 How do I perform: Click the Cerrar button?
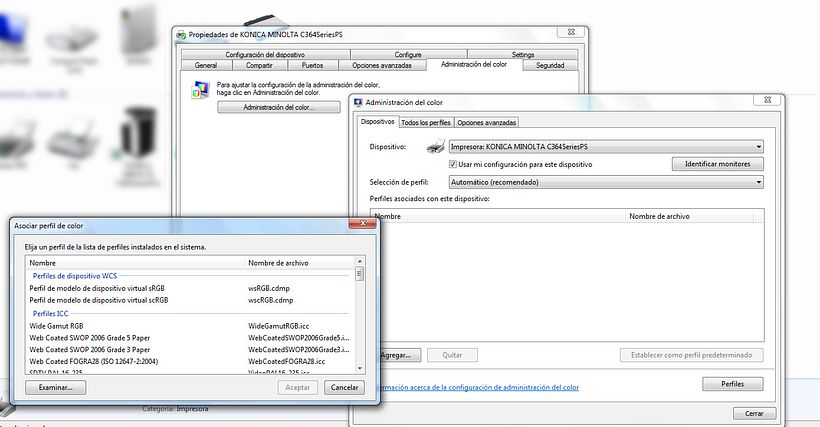754,413
